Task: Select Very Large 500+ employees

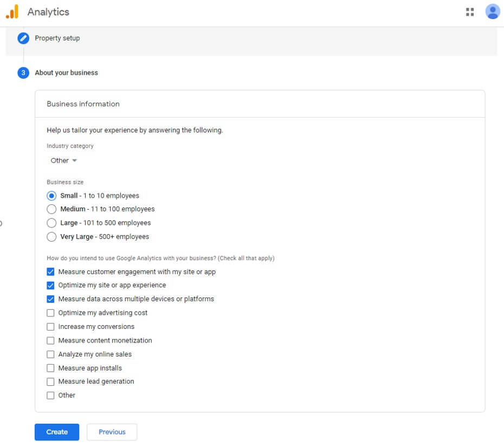Action: (x=51, y=237)
